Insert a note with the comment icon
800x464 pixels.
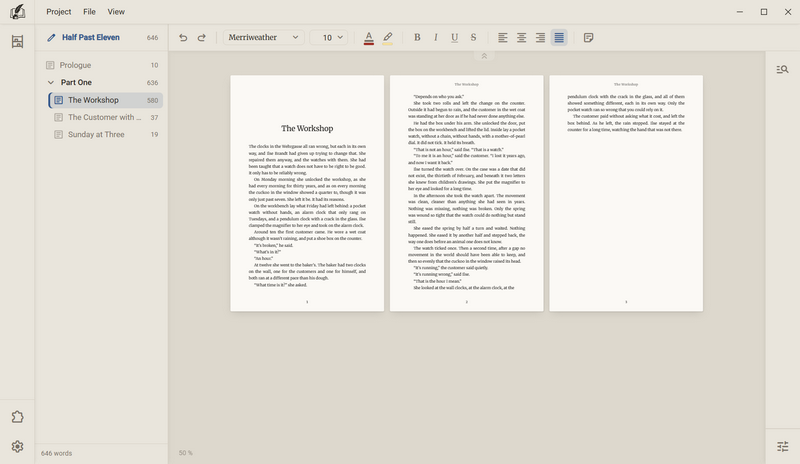[x=588, y=37]
